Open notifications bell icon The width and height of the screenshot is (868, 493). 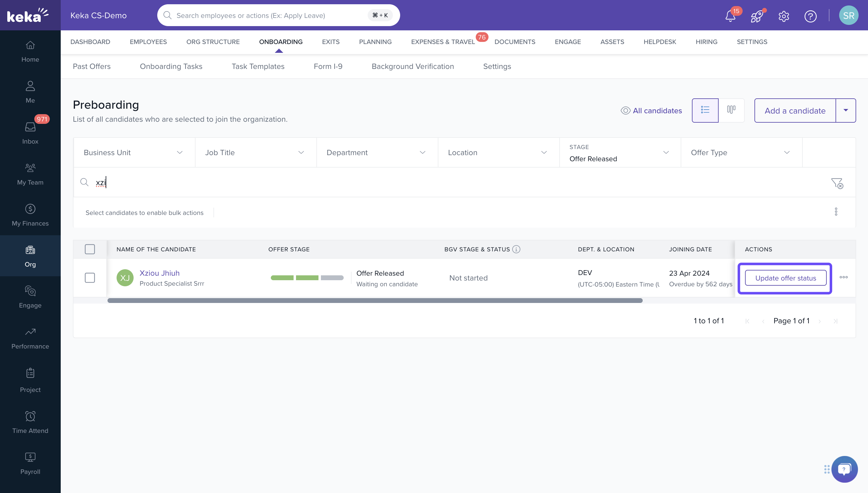730,16
